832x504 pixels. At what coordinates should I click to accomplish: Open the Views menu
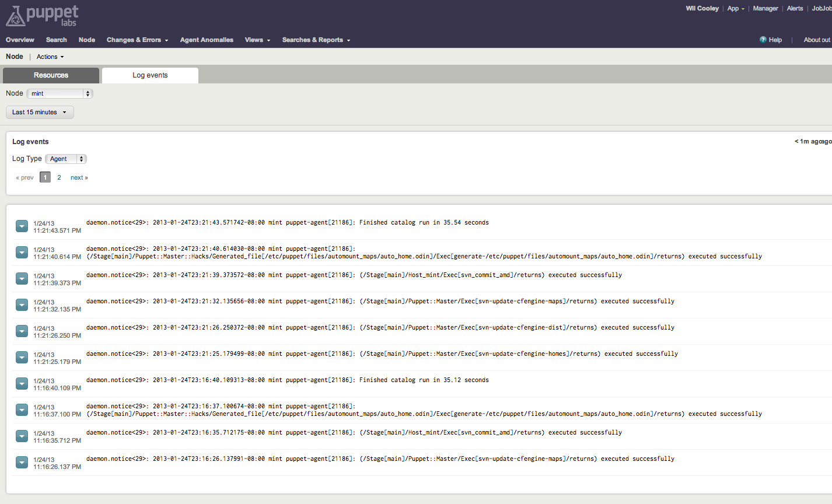[257, 40]
